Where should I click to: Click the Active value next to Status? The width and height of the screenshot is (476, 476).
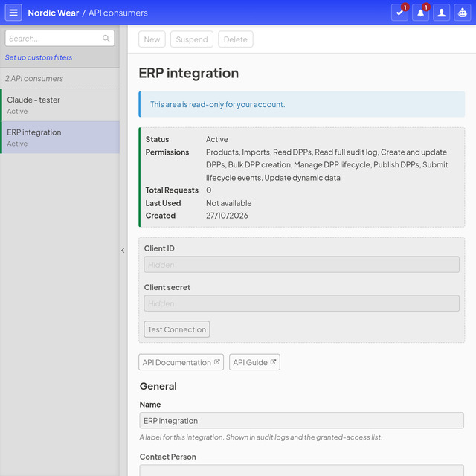[x=217, y=139]
